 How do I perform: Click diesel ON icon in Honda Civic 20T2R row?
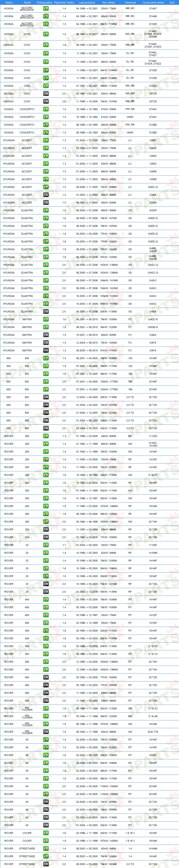(46, 94)
